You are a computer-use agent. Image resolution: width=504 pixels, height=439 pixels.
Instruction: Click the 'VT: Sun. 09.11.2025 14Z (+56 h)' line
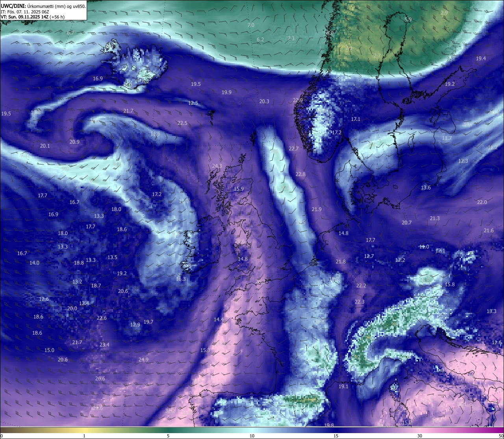point(33,17)
